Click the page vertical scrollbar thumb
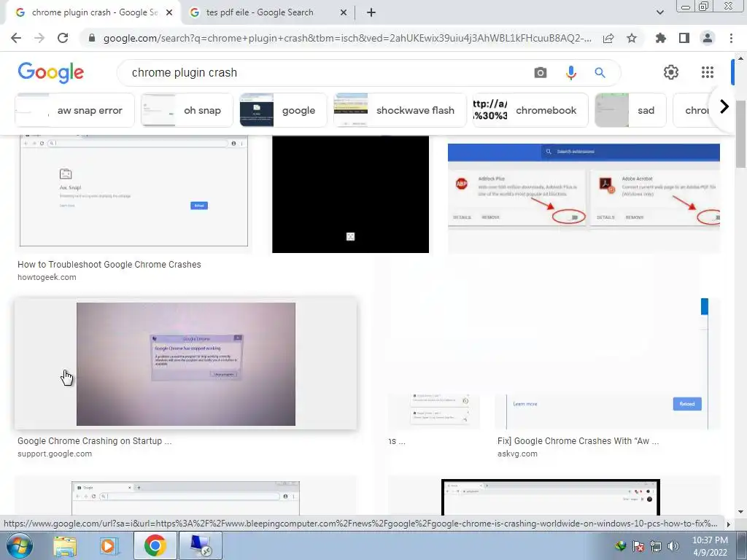This screenshot has width=747, height=560. 740,134
